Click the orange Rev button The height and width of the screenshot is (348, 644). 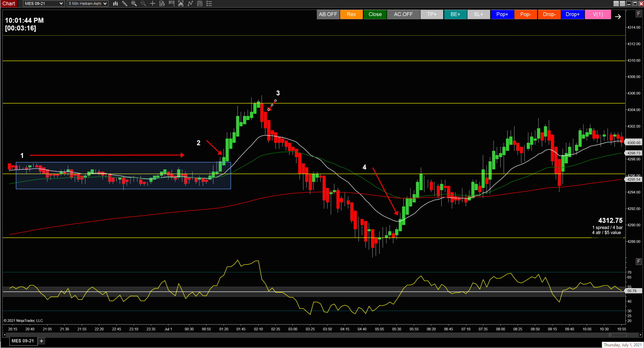pos(351,14)
